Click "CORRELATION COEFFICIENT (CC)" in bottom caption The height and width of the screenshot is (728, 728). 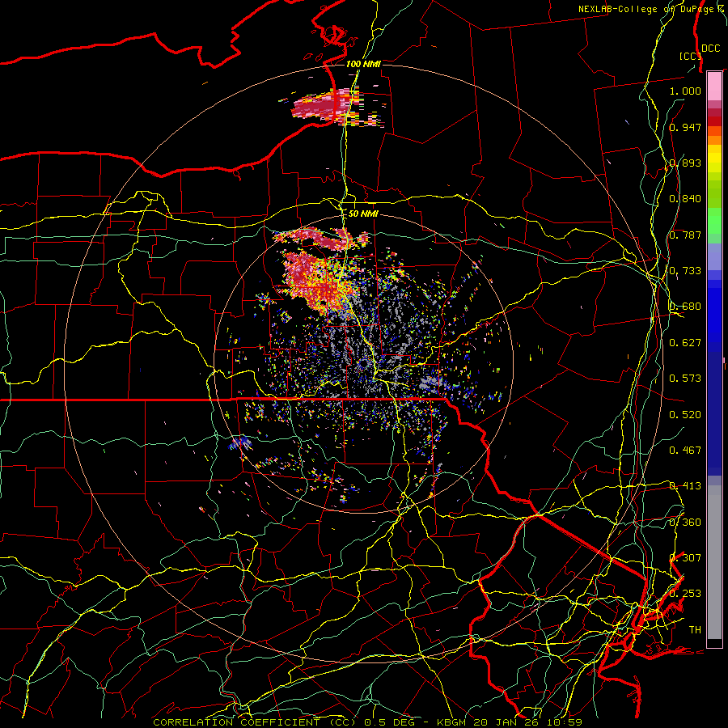[255, 722]
